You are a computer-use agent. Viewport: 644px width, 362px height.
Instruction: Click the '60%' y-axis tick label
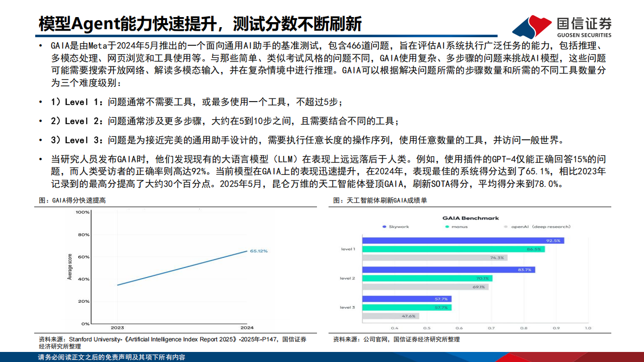pos(84,257)
